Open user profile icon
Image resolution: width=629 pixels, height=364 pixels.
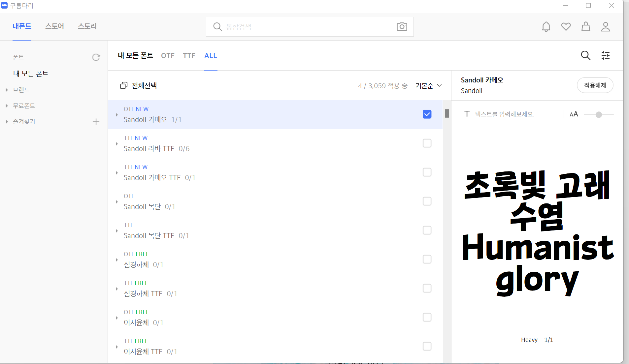[x=606, y=27]
